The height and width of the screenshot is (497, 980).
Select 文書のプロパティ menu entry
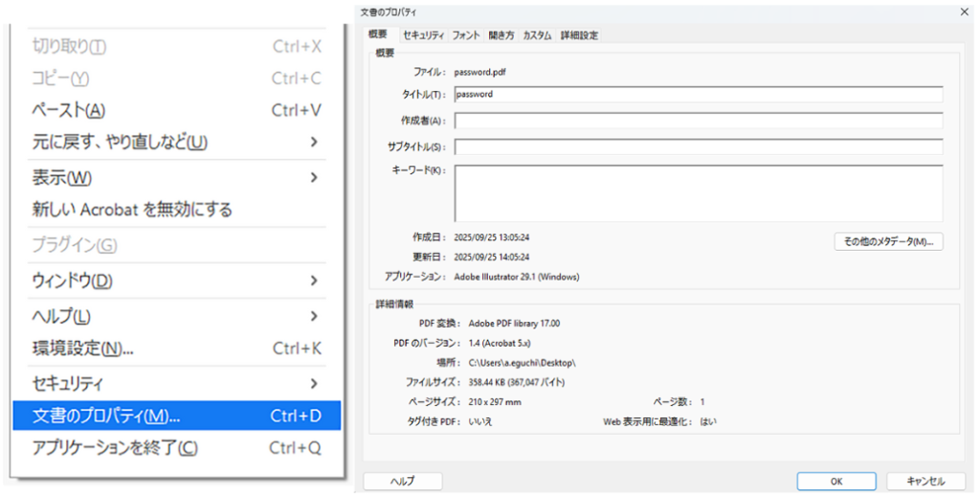tap(105, 417)
